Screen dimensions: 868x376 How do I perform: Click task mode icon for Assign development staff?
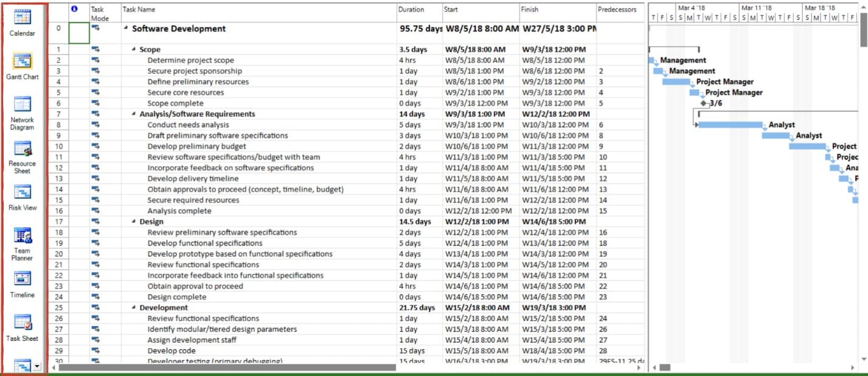95,340
